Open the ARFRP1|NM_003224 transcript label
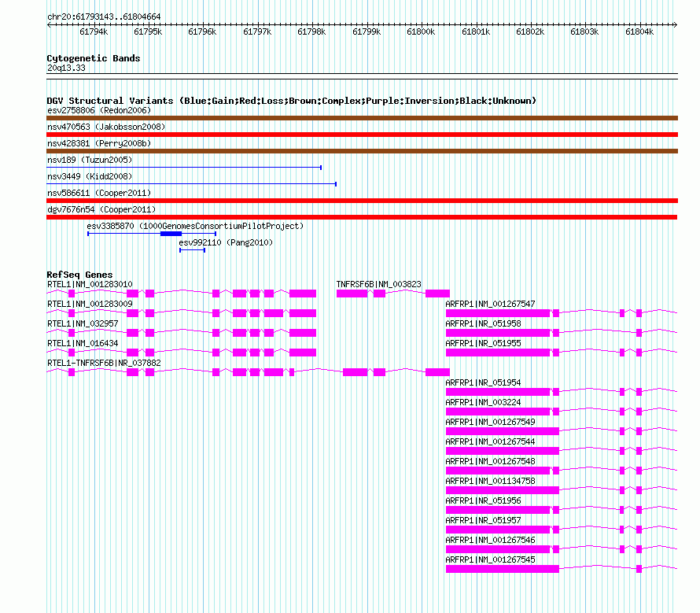 pos(483,402)
